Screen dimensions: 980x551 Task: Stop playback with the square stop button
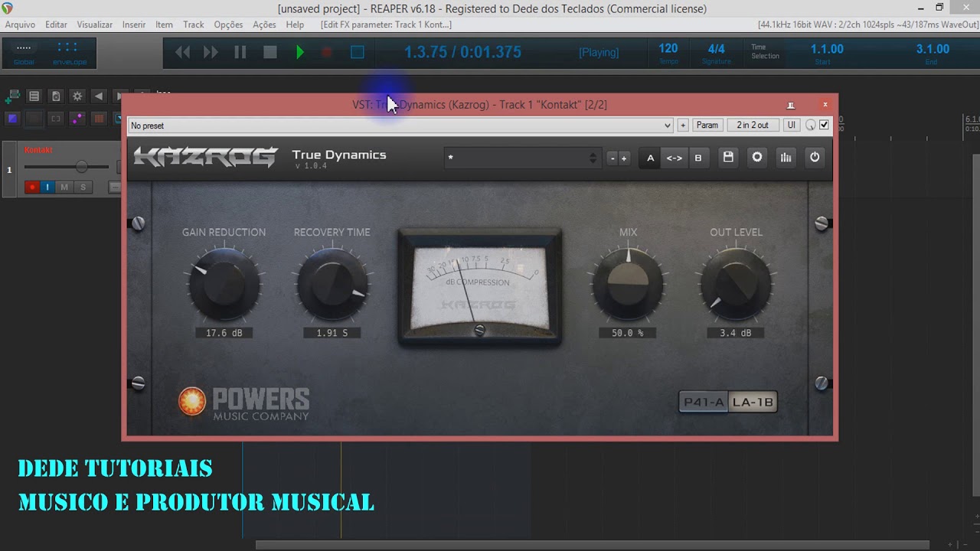269,52
